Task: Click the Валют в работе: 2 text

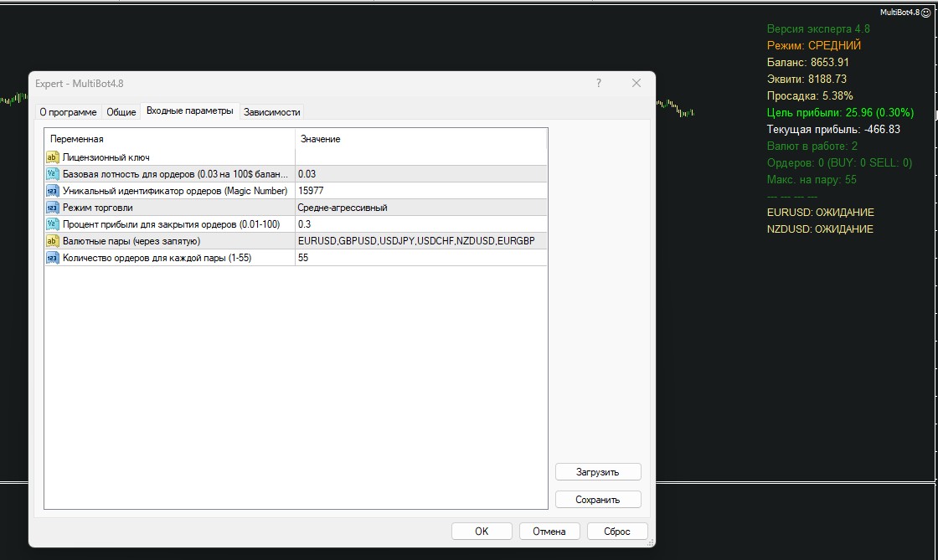Action: coord(812,146)
